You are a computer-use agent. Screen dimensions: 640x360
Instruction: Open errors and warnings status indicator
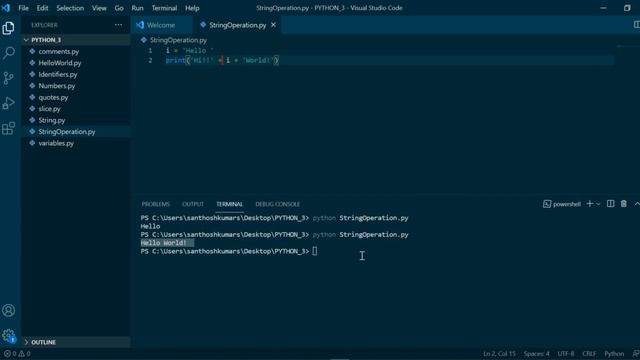pos(17,354)
